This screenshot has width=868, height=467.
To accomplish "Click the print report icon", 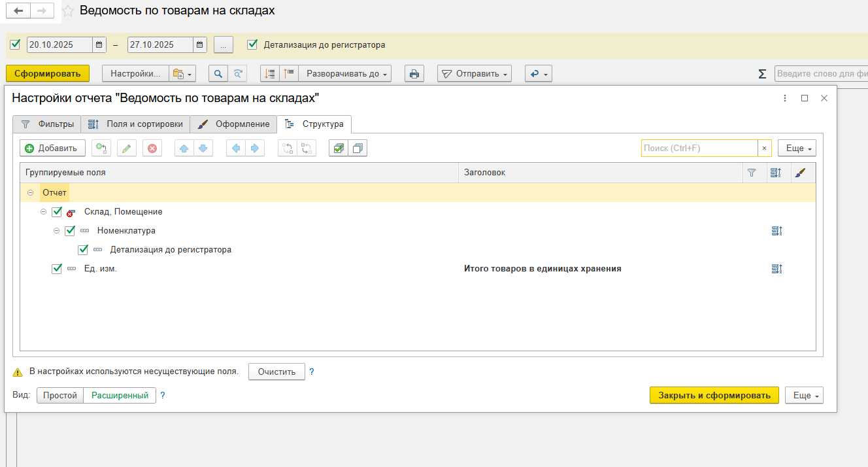I will click(x=414, y=74).
